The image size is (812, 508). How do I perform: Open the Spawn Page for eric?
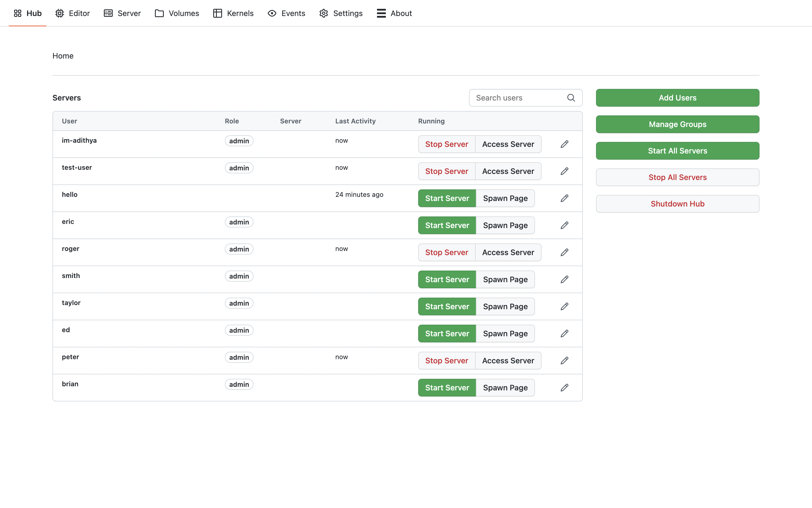505,225
